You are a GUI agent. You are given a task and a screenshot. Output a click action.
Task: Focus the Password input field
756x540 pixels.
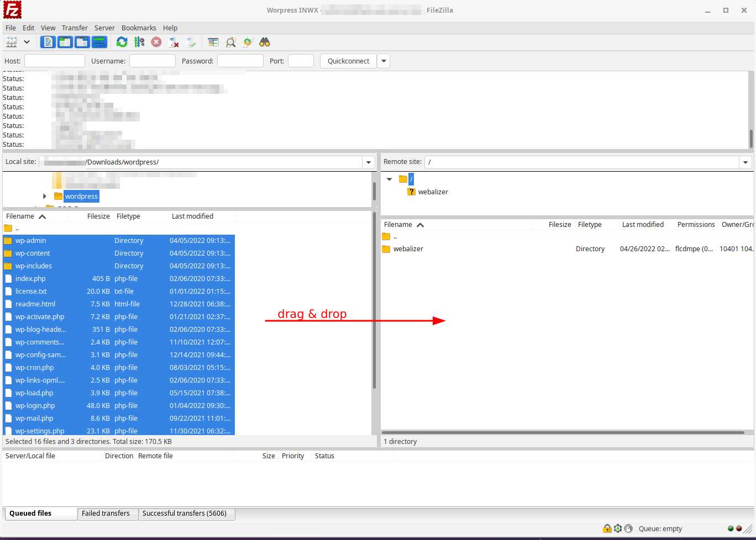click(240, 61)
